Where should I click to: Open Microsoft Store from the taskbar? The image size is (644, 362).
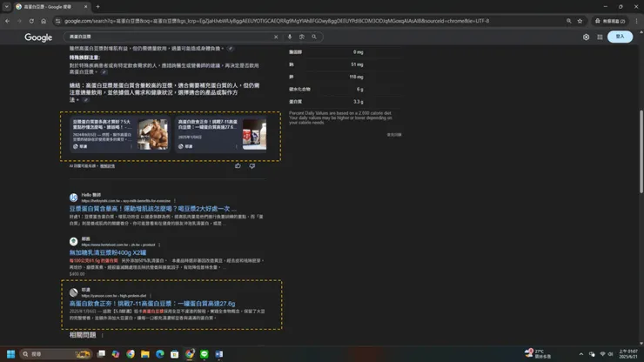(175, 354)
